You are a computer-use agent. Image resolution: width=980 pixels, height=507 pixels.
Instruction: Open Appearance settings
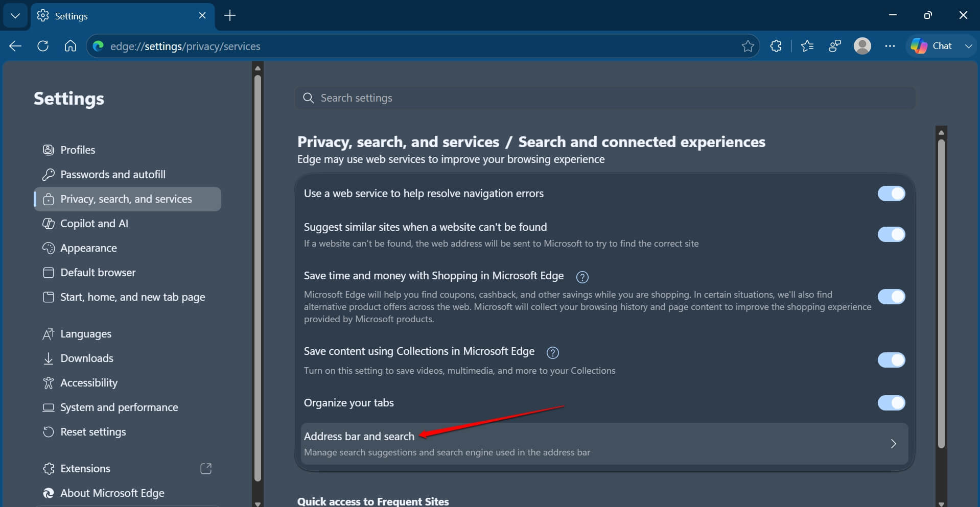[127, 248]
